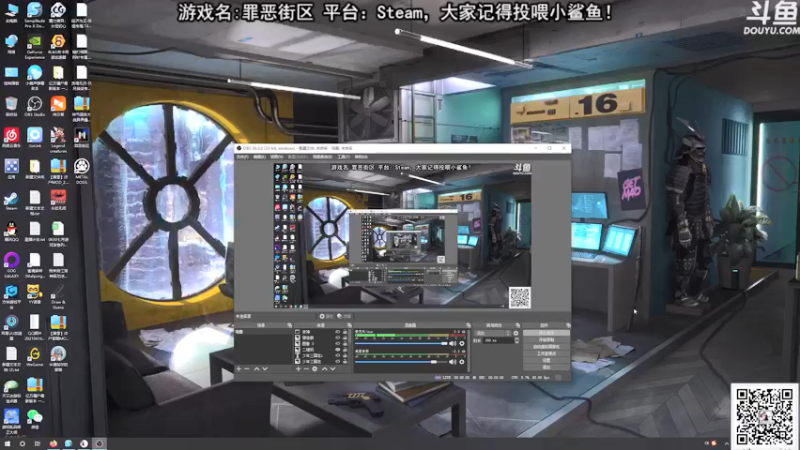Click the properties button above the scenes panel
This screenshot has width=800, height=450.
326,316
